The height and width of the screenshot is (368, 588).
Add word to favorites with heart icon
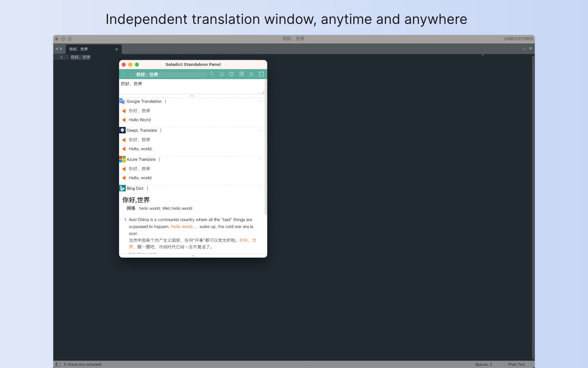pos(232,74)
